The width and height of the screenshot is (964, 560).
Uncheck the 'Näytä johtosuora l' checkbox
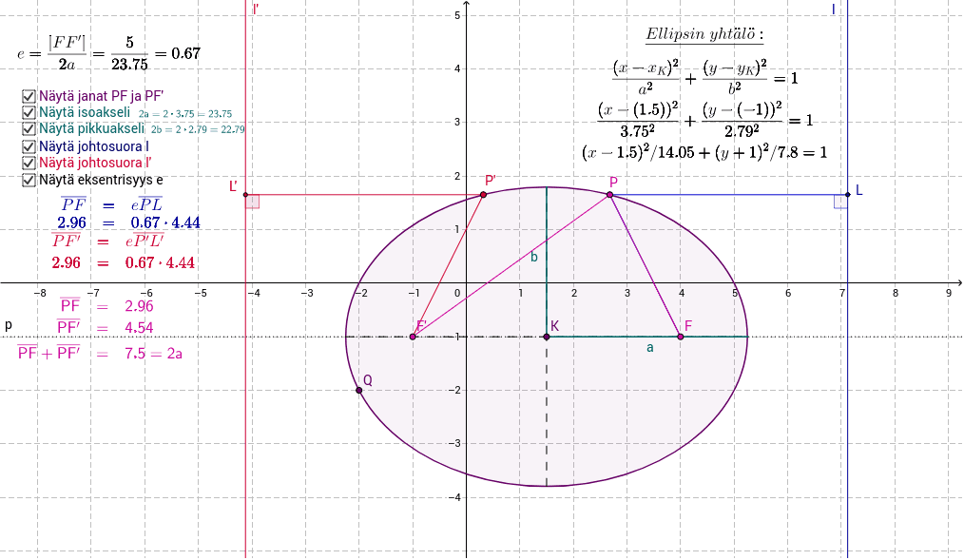click(x=29, y=146)
